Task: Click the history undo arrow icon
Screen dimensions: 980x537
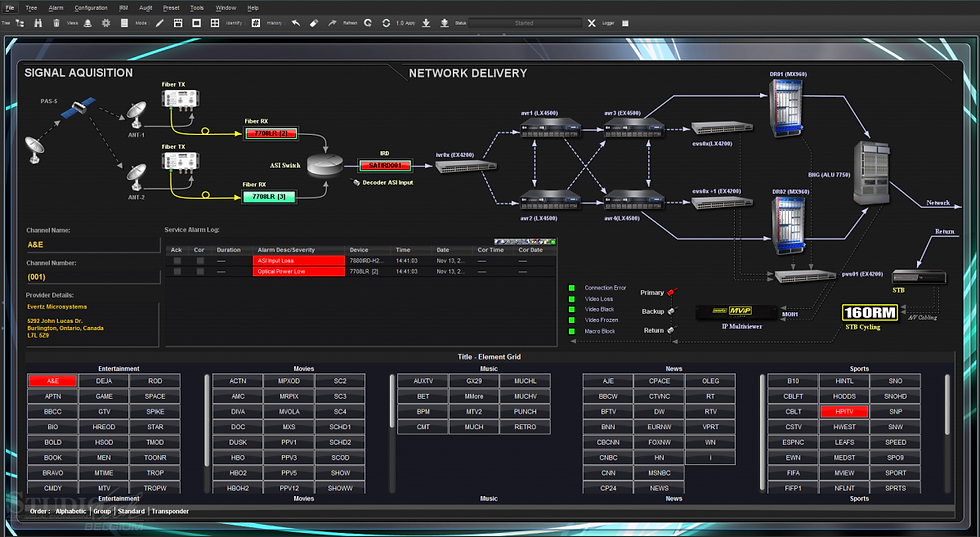Action: (296, 23)
